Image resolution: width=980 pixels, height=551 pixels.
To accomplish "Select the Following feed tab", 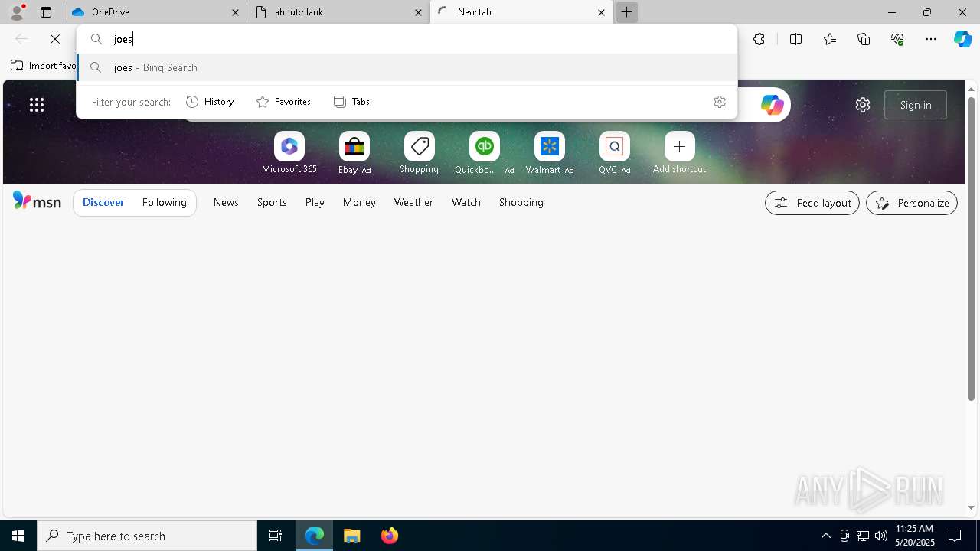I will click(164, 202).
